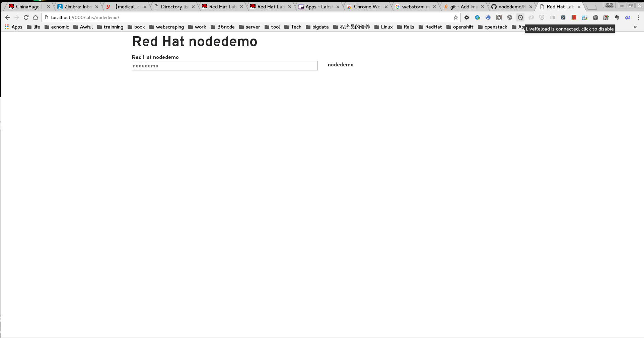Click the cjs extension icon

(x=628, y=17)
